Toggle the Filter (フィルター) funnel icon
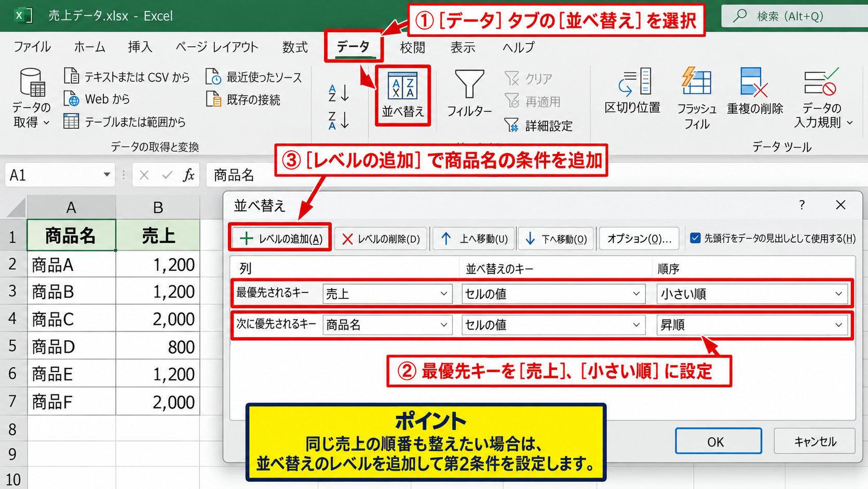 coord(469,94)
